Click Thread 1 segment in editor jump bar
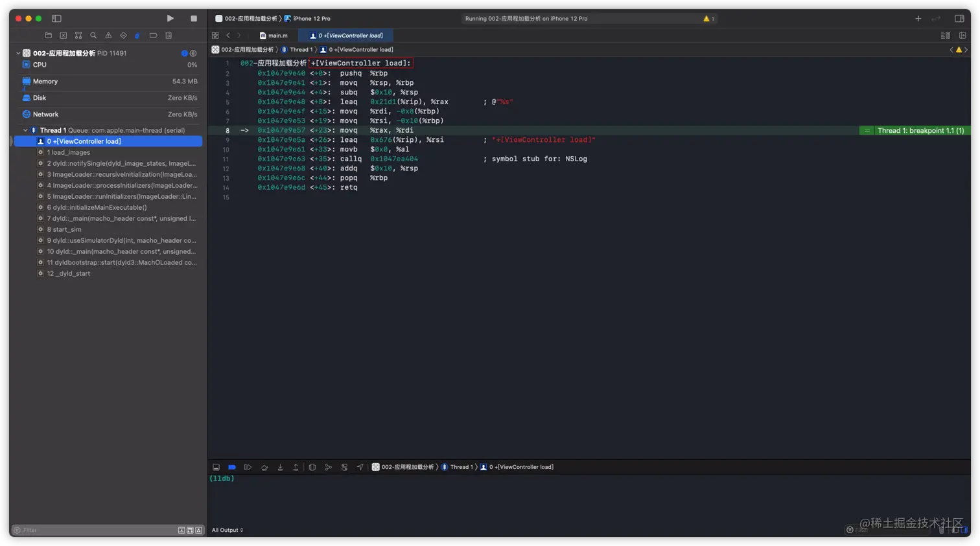Image resolution: width=980 pixels, height=546 pixels. pyautogui.click(x=297, y=50)
